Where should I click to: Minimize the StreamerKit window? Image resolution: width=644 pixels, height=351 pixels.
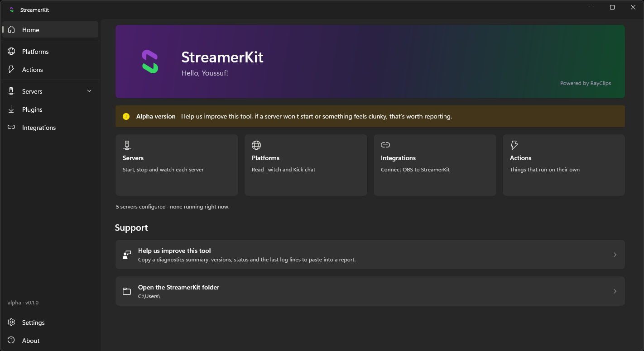click(x=591, y=7)
